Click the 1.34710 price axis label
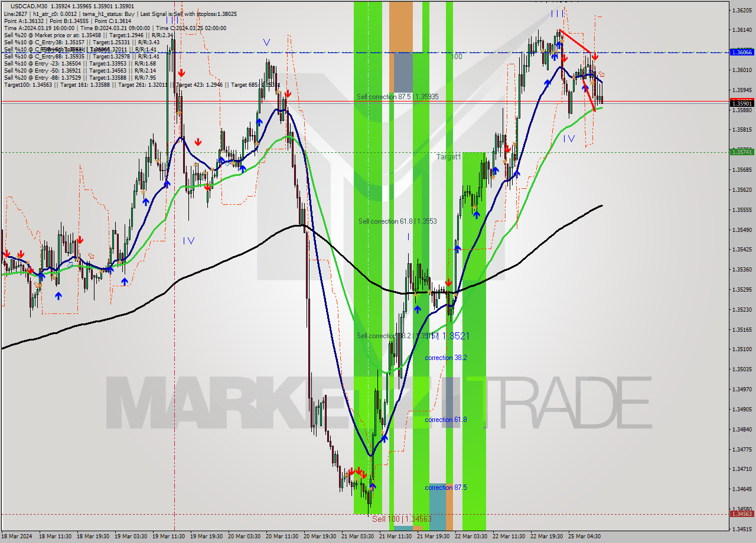756x543 pixels. click(x=742, y=469)
